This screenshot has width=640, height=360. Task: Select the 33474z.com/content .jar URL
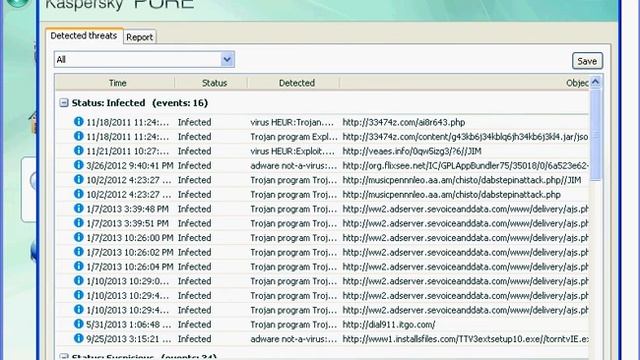465,137
